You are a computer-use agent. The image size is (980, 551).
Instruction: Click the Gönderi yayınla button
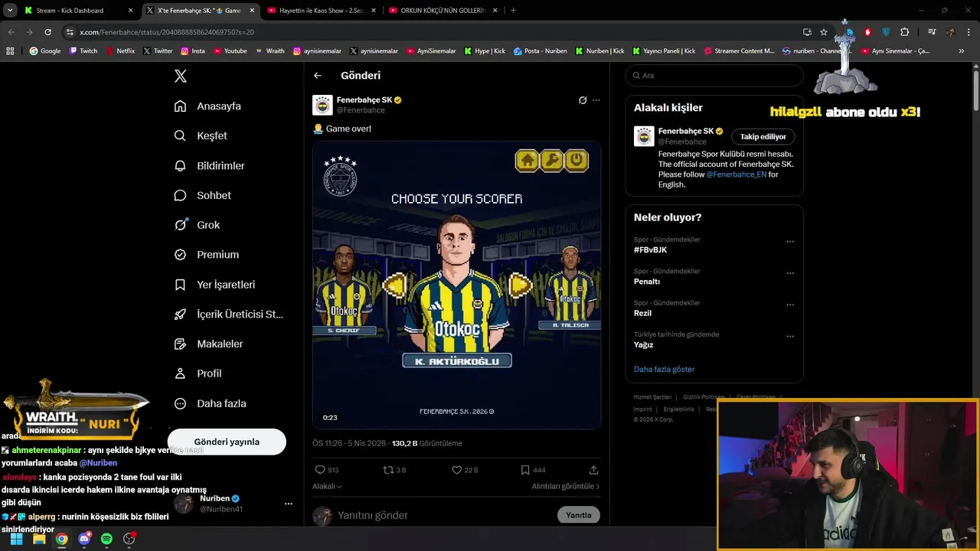click(227, 442)
